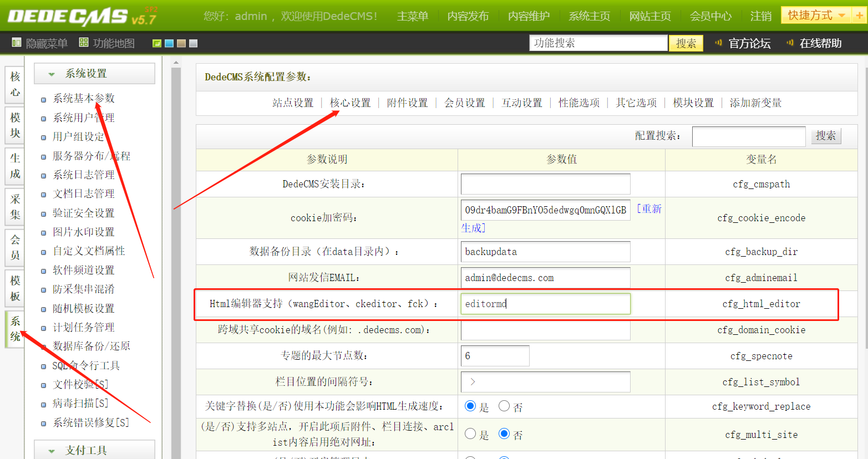
Task: Open the 快捷方式 dropdown
Action: tap(816, 16)
